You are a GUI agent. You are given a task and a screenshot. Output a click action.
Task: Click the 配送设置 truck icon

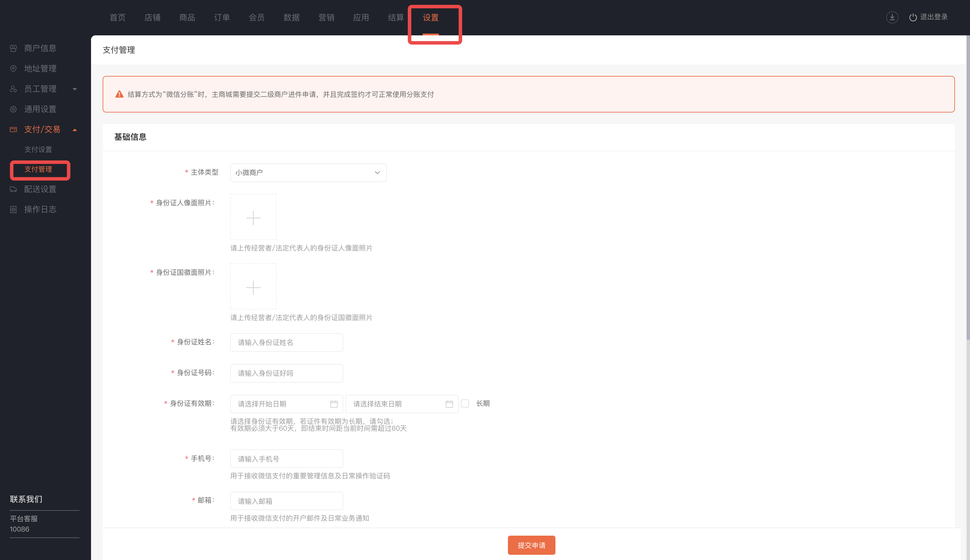click(x=13, y=189)
